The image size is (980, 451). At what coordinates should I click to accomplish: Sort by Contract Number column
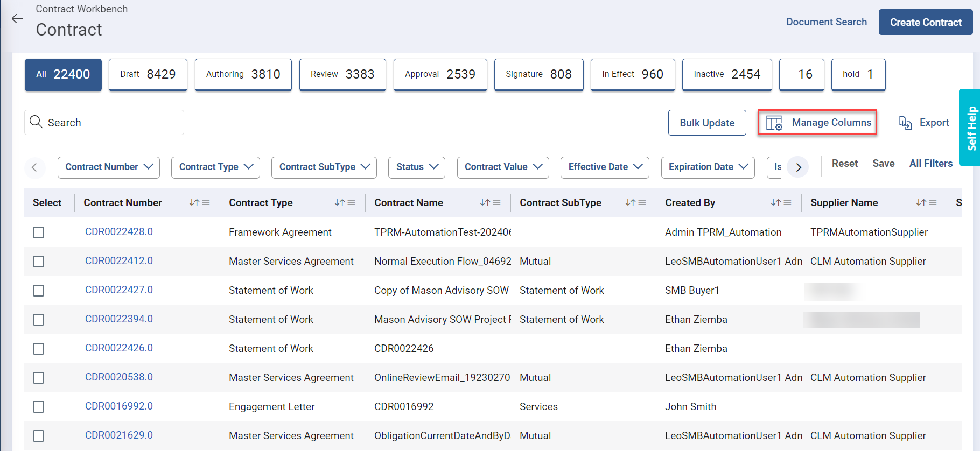tap(194, 203)
